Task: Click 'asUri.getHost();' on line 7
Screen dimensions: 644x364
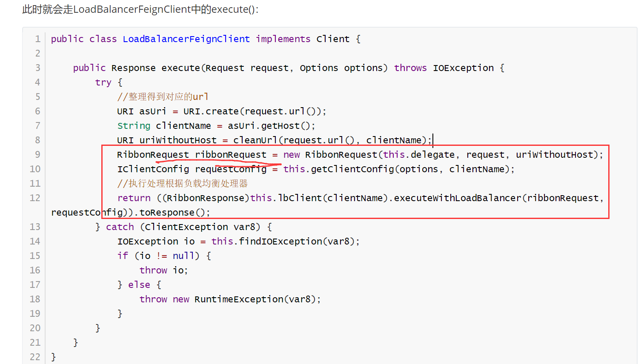Action: point(272,126)
